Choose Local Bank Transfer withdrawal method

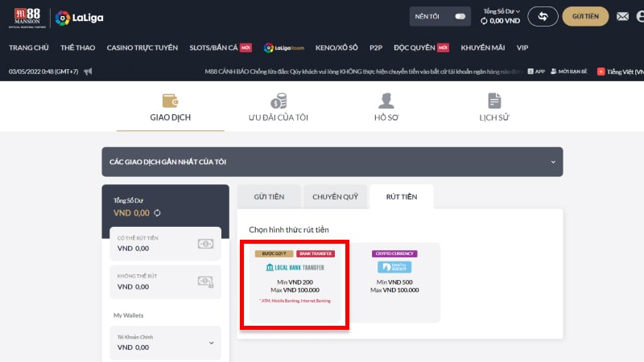295,282
